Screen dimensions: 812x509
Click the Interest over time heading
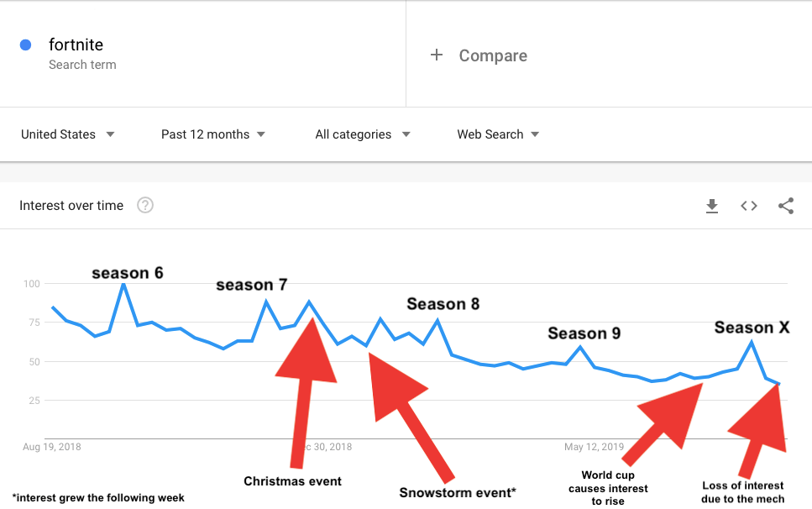click(x=71, y=206)
